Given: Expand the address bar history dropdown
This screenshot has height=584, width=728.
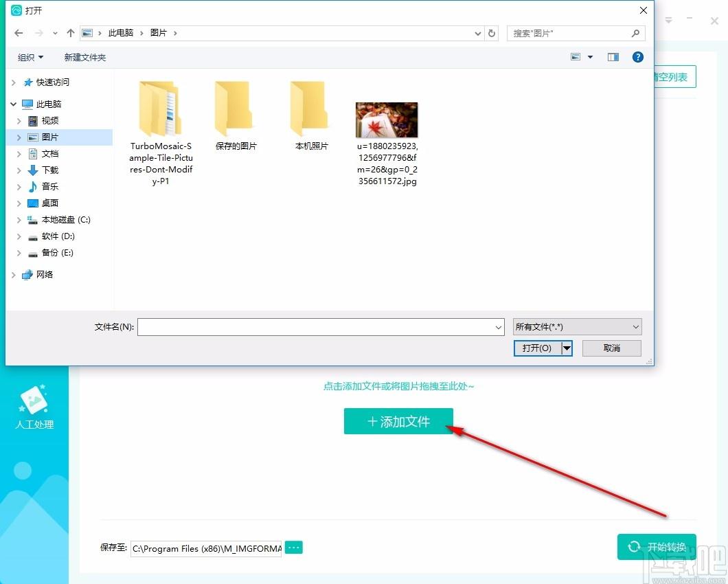Looking at the screenshot, I should click(x=478, y=34).
